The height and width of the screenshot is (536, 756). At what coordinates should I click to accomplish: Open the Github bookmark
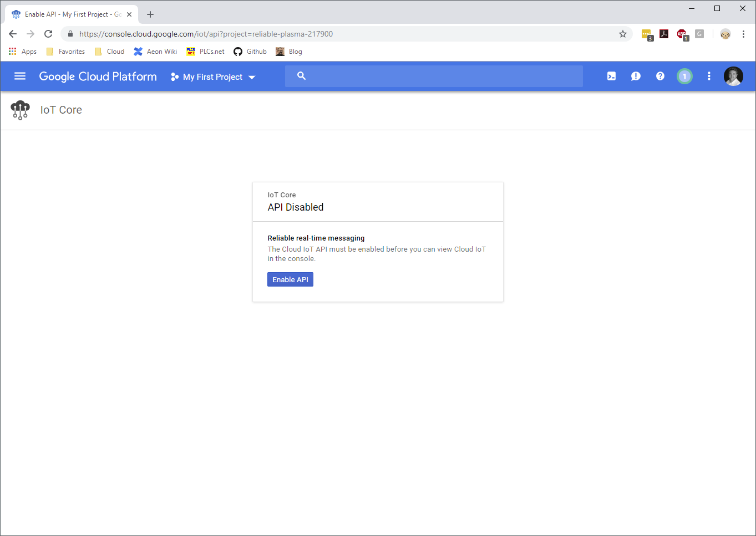point(250,52)
